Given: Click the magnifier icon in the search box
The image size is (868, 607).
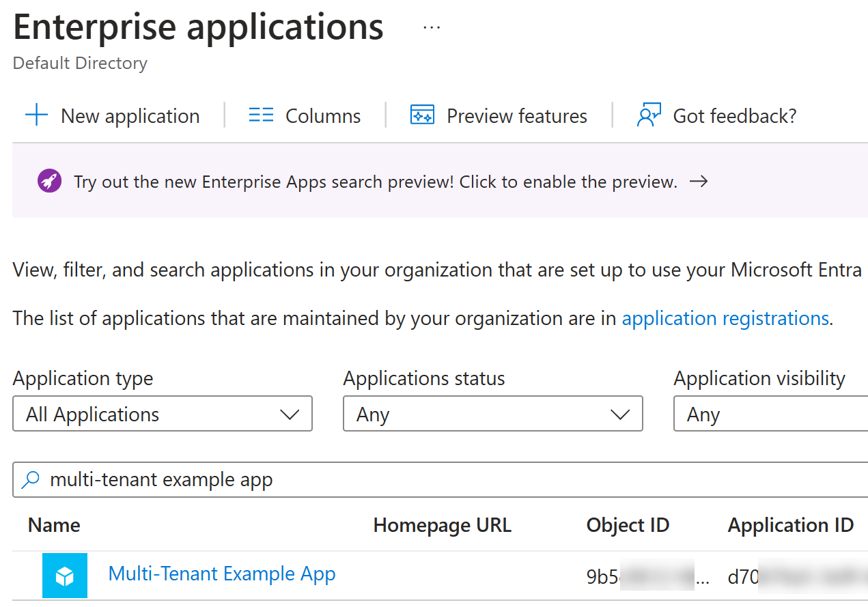Looking at the screenshot, I should click(31, 480).
